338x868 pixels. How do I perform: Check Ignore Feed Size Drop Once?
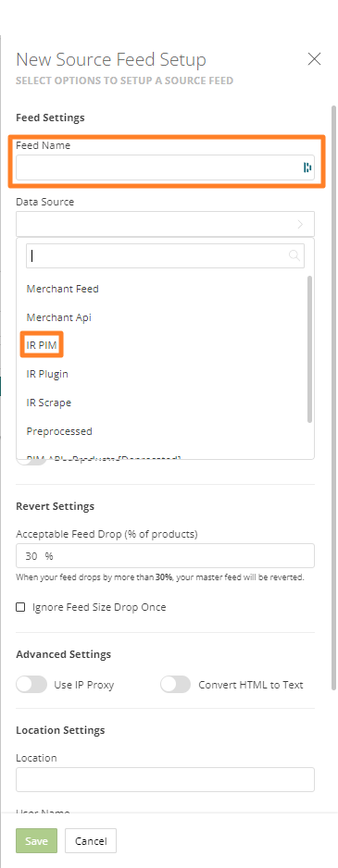point(20,607)
